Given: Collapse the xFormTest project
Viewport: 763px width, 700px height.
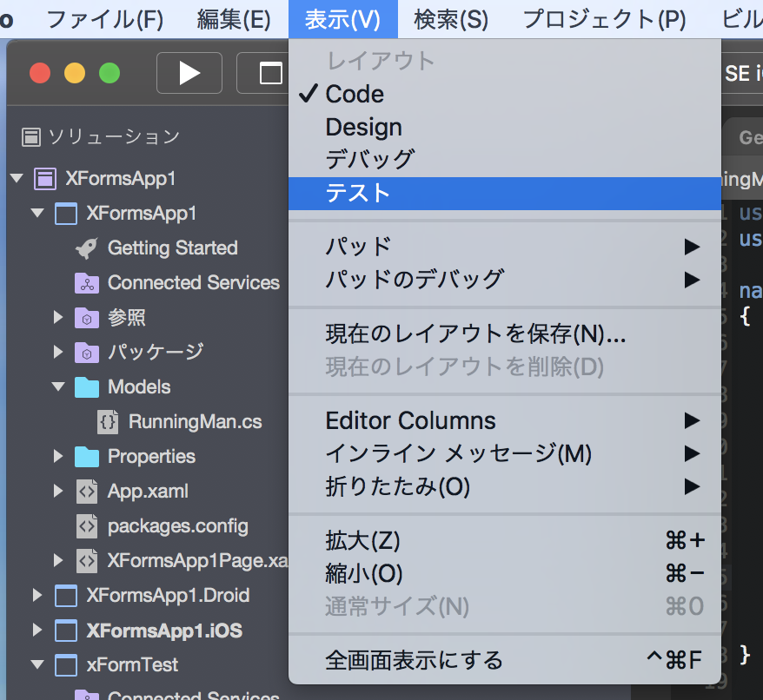Looking at the screenshot, I should [37, 664].
